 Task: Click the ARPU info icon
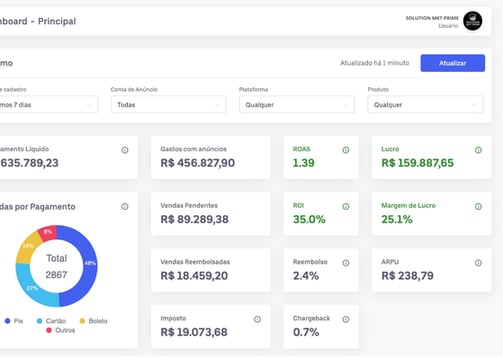point(478,263)
